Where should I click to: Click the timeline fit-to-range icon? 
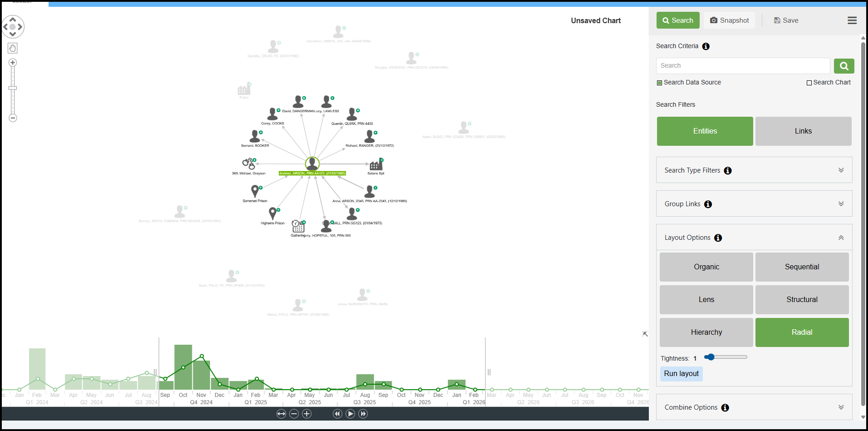click(281, 414)
